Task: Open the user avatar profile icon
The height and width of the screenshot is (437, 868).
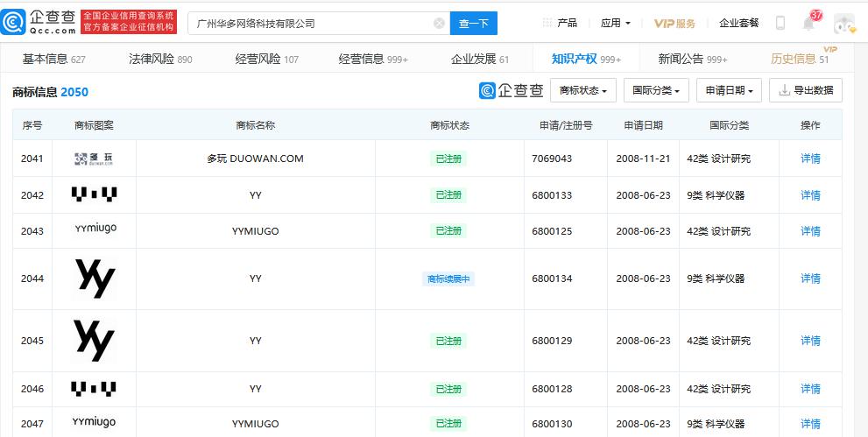Action: [843, 24]
